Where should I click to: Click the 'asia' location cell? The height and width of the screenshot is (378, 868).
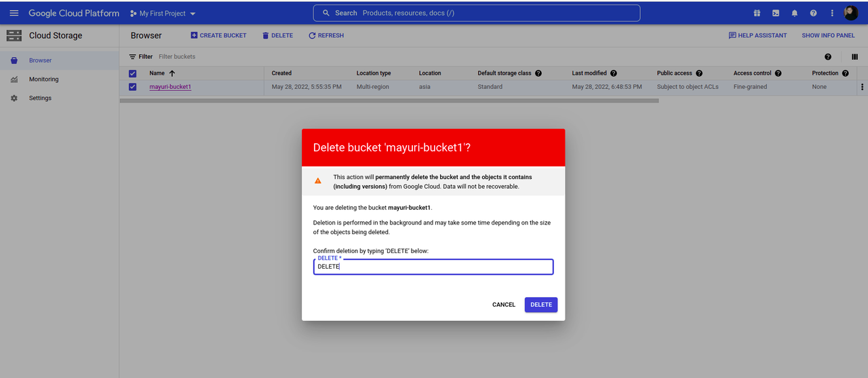[425, 87]
